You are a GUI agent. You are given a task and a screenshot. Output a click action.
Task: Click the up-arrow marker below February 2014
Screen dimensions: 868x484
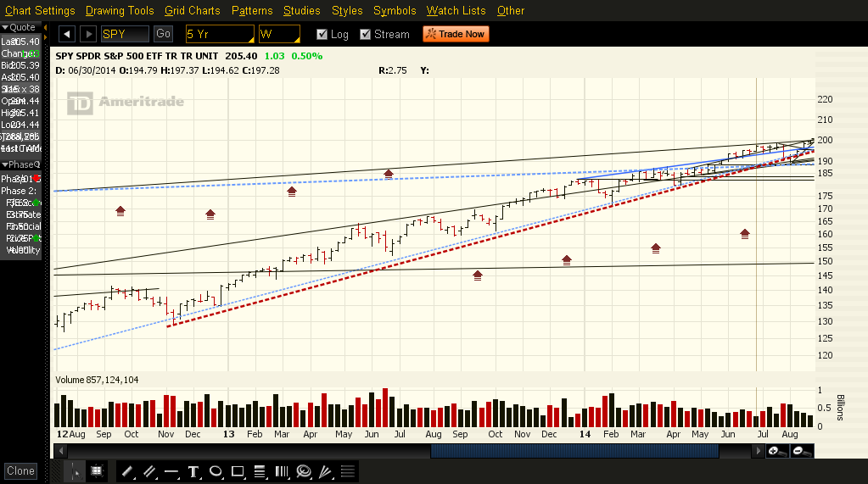pyautogui.click(x=655, y=248)
